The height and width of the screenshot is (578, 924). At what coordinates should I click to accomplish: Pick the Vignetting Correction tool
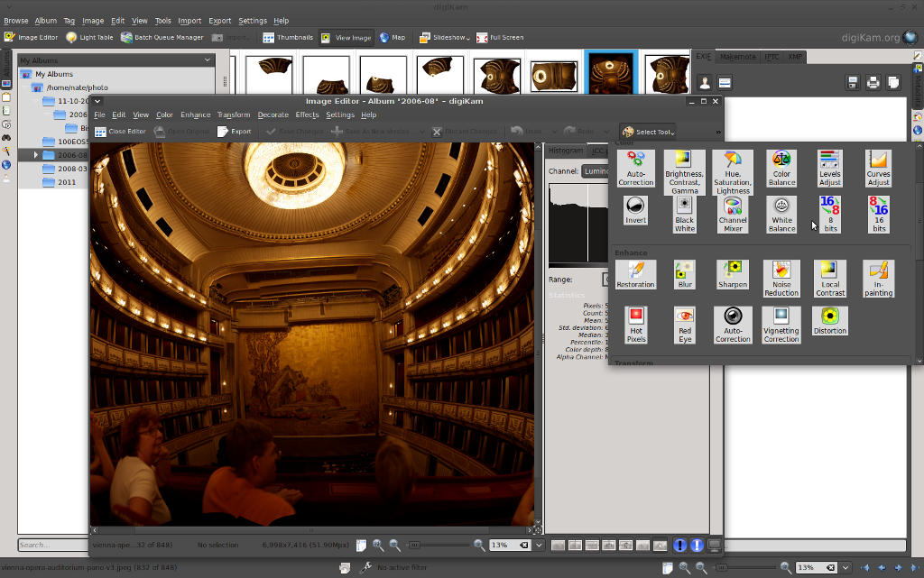(x=781, y=325)
